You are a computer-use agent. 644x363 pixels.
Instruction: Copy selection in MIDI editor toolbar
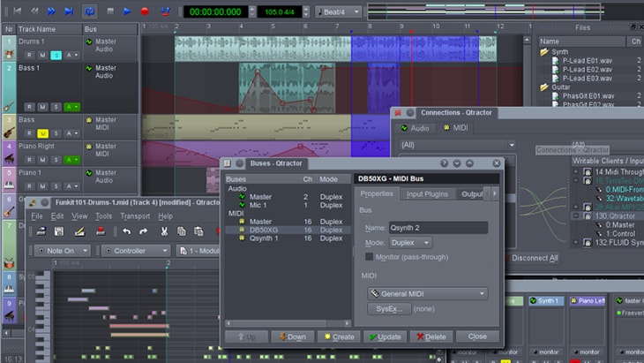pos(181,231)
